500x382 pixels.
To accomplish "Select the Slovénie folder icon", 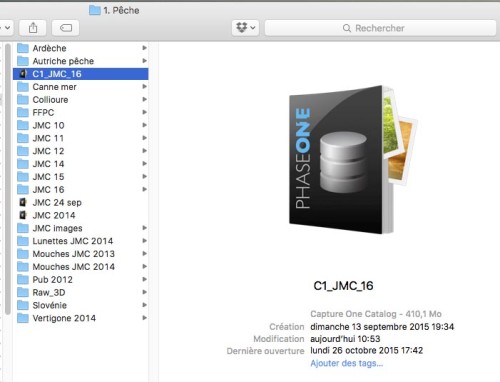I will click(x=23, y=305).
